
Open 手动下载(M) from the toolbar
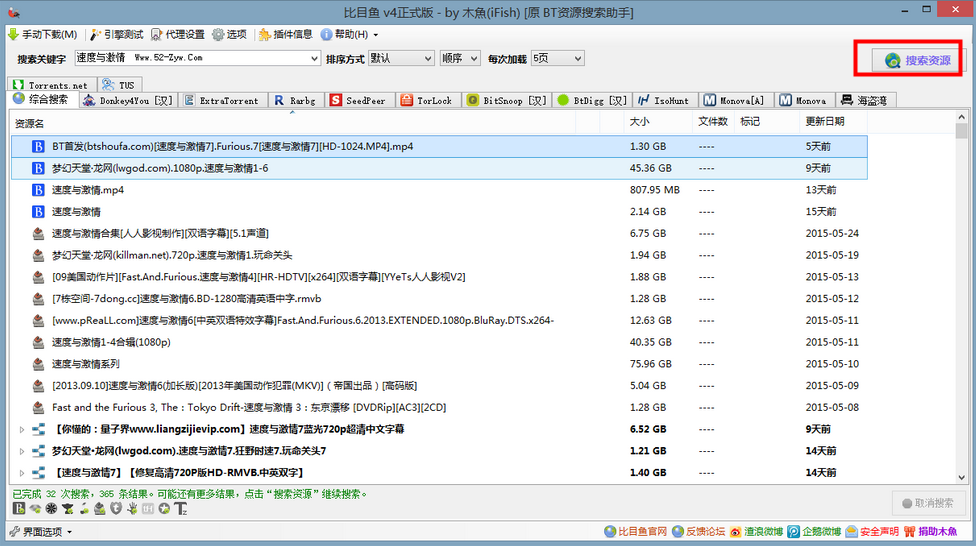click(x=43, y=34)
